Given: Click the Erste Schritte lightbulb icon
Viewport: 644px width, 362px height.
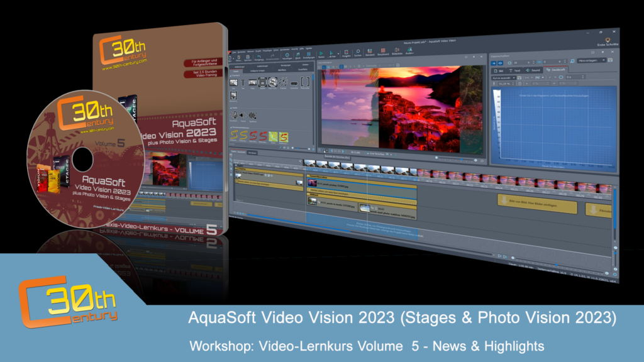Looking at the screenshot, I should [608, 40].
